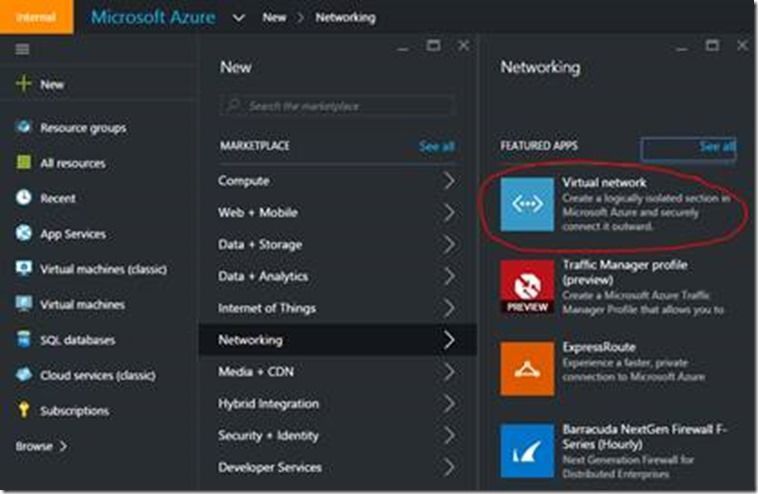Click the Virtual machines (classic) monitor icon
This screenshot has height=494, width=758.
point(23,268)
